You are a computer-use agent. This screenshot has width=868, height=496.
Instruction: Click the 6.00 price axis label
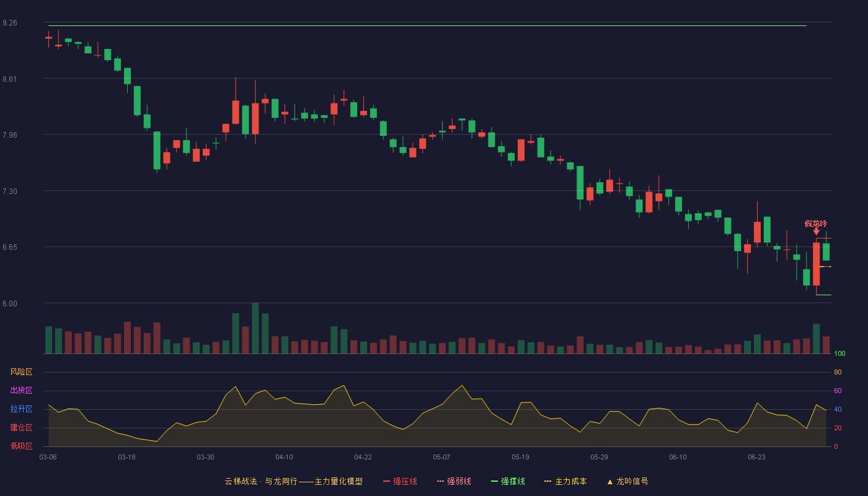tap(10, 304)
